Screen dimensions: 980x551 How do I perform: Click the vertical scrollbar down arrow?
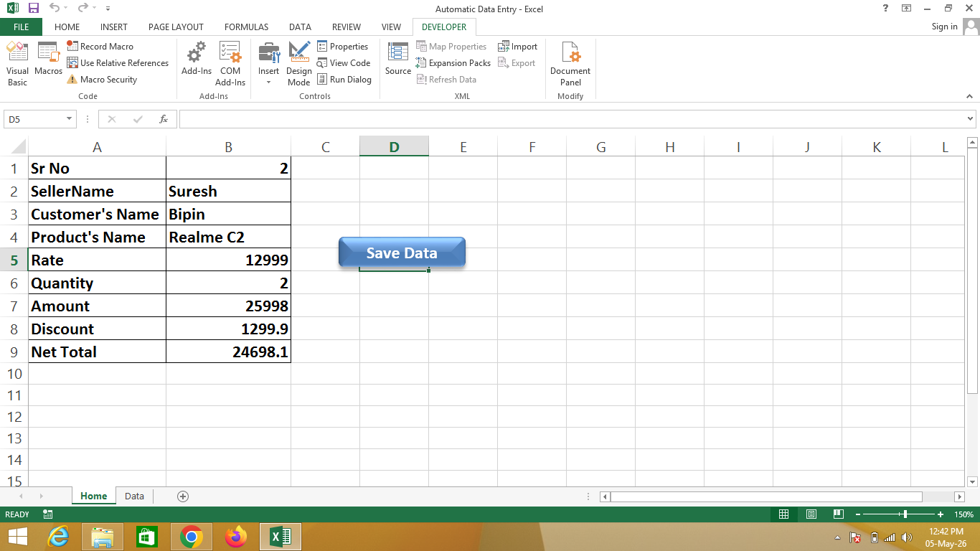(972, 481)
